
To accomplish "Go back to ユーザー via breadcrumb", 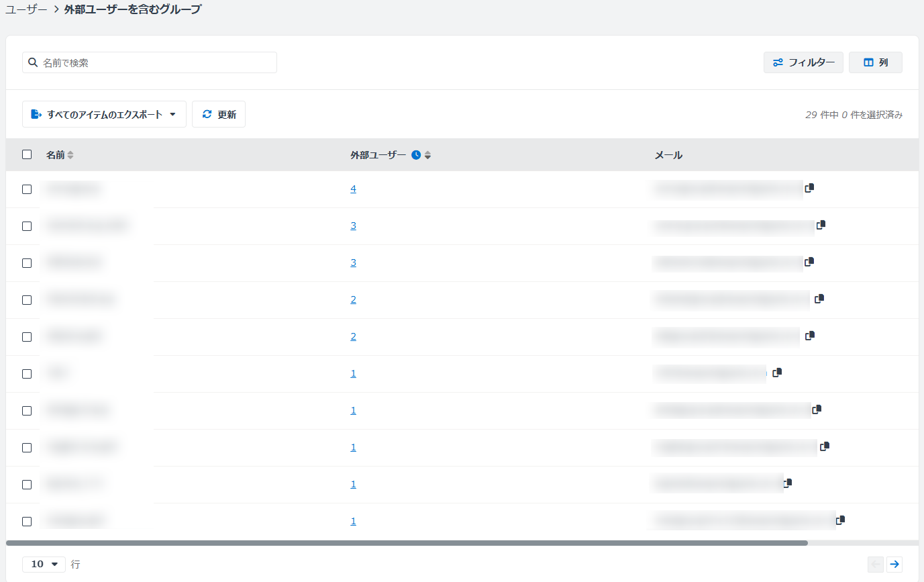I will tap(26, 9).
